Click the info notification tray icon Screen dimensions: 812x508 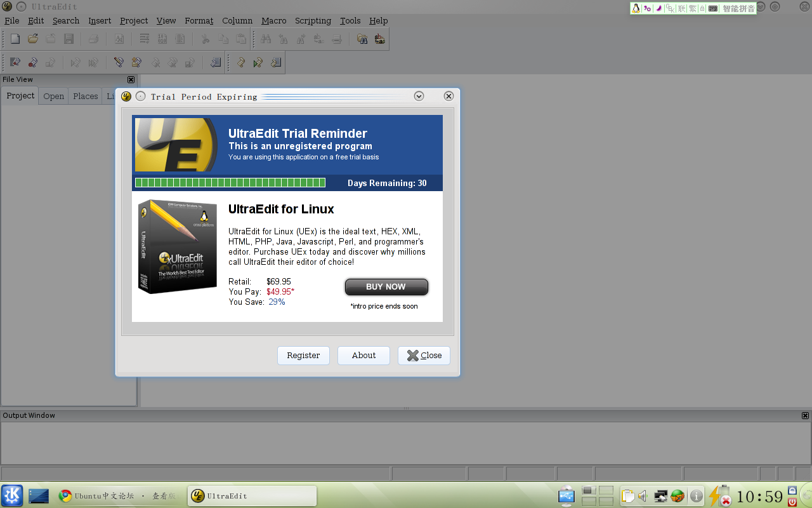pyautogui.click(x=696, y=496)
